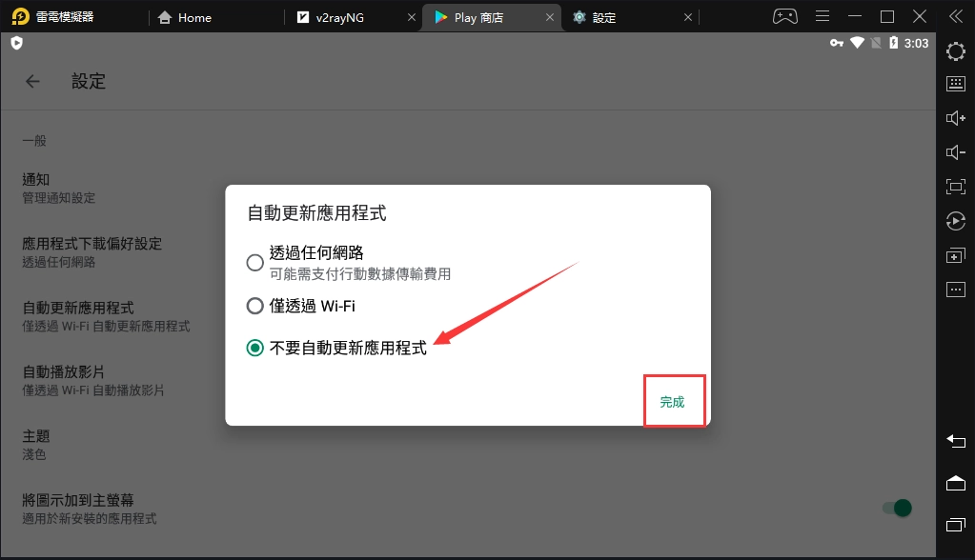Click the no-SIM signal status icon
The image size is (975, 560).
(x=876, y=43)
